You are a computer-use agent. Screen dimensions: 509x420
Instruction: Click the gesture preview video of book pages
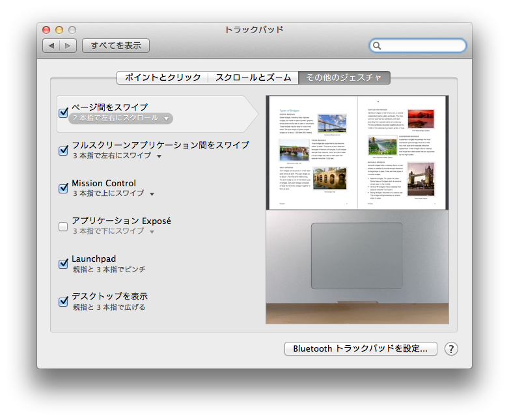point(357,152)
